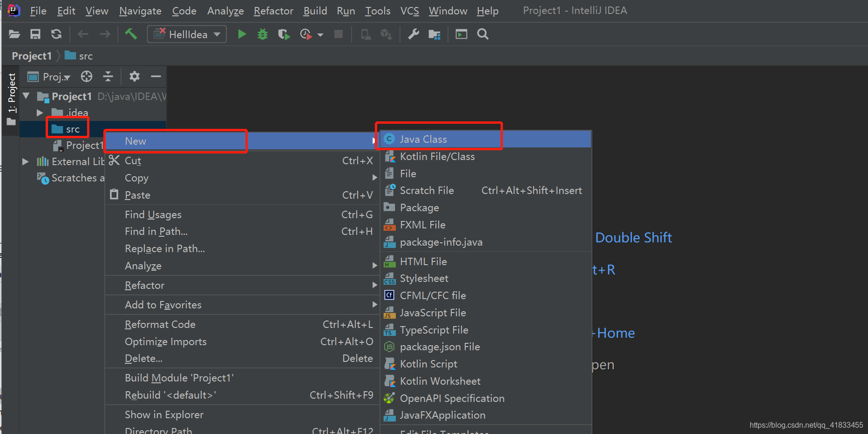This screenshot has width=868, height=434.
Task: Build project with the hammer icon
Action: (131, 33)
